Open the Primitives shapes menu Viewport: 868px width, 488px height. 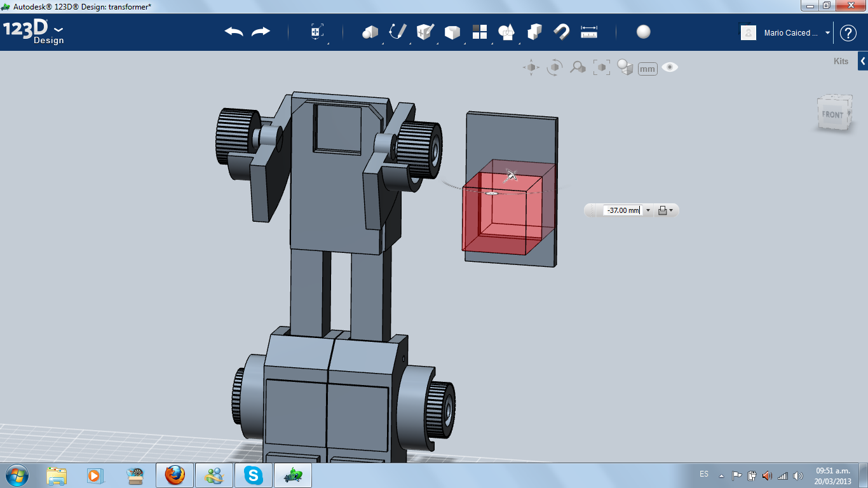[x=370, y=32]
